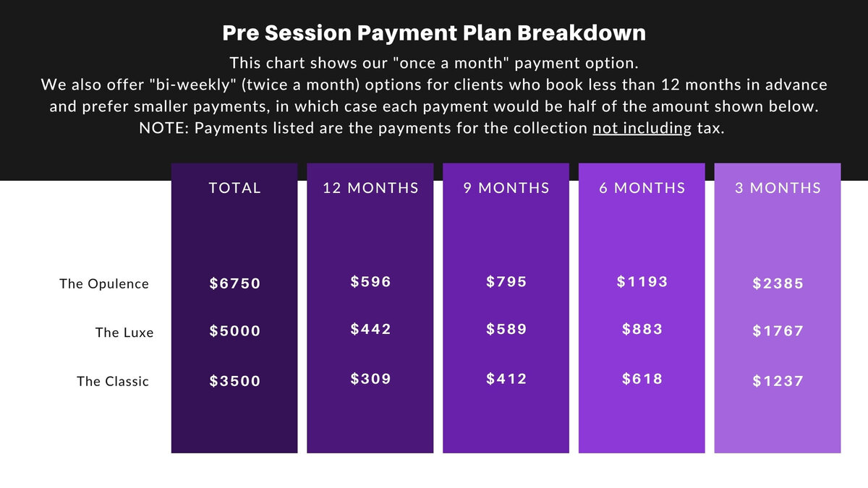The width and height of the screenshot is (868, 488).
Task: Click the $3500 Classic total
Action: click(x=235, y=381)
